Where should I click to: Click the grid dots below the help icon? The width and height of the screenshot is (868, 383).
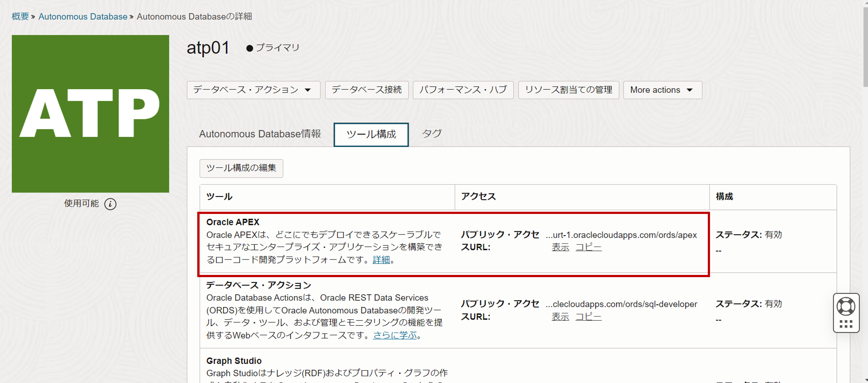846,324
